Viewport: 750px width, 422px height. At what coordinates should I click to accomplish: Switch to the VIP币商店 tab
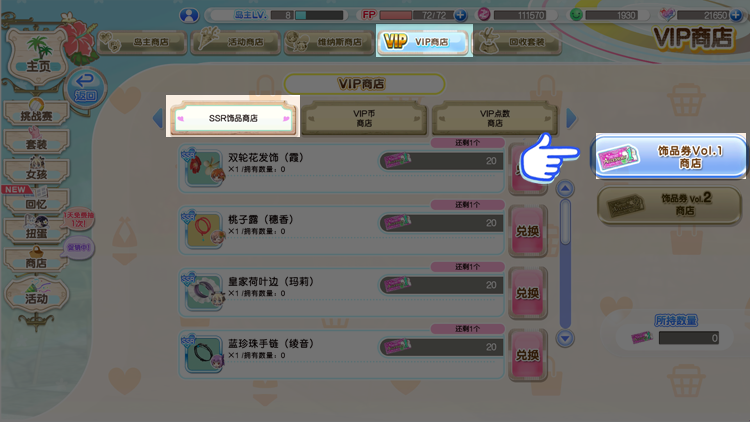(364, 118)
